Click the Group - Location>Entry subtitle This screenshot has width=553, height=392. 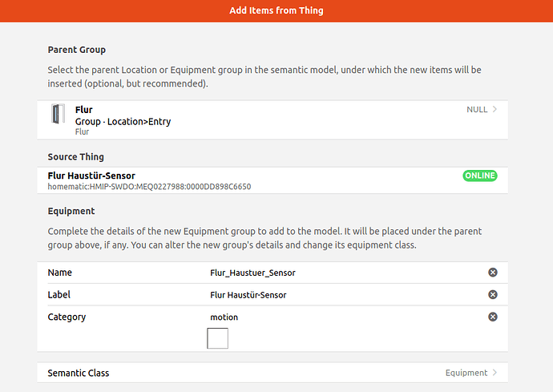tap(123, 122)
